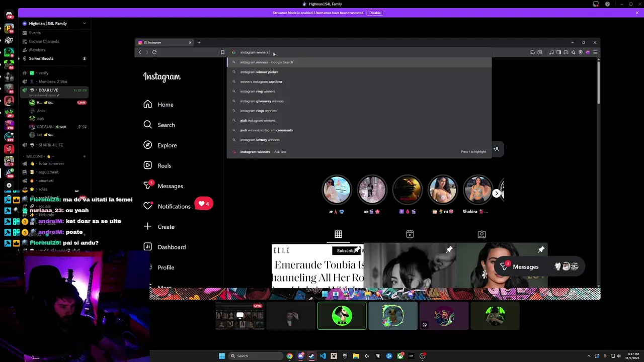Open Members list in Discord
This screenshot has height=362, width=644.
pos(37,50)
